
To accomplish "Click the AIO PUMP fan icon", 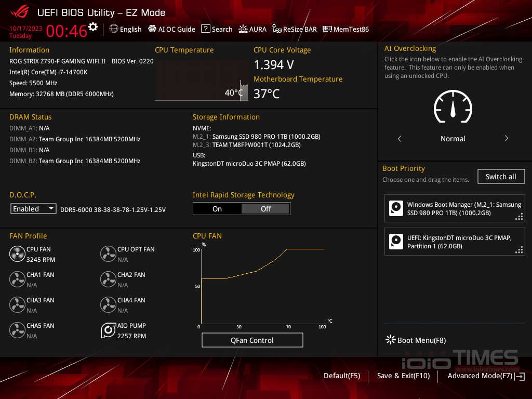I will point(108,330).
